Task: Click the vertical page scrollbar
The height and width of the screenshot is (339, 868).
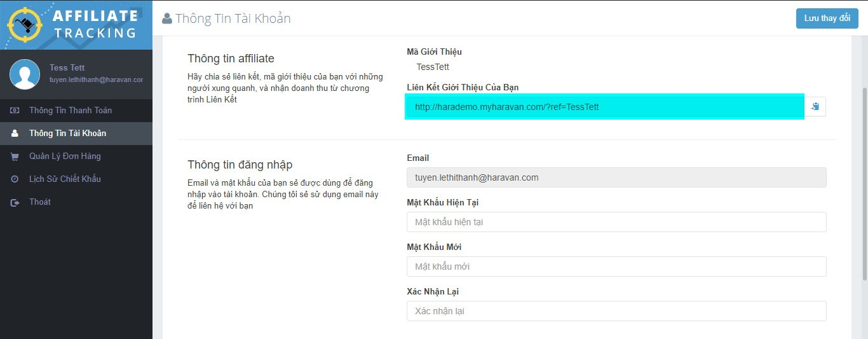Action: (x=864, y=184)
